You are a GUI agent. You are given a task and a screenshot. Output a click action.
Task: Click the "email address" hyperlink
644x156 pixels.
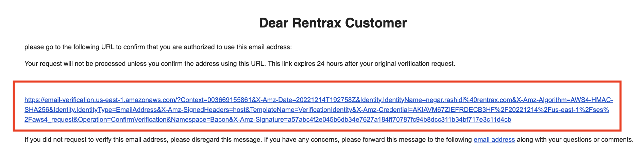(x=494, y=139)
